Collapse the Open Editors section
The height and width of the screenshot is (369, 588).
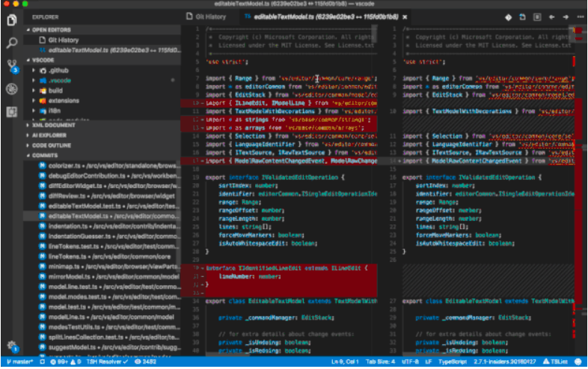pos(52,28)
